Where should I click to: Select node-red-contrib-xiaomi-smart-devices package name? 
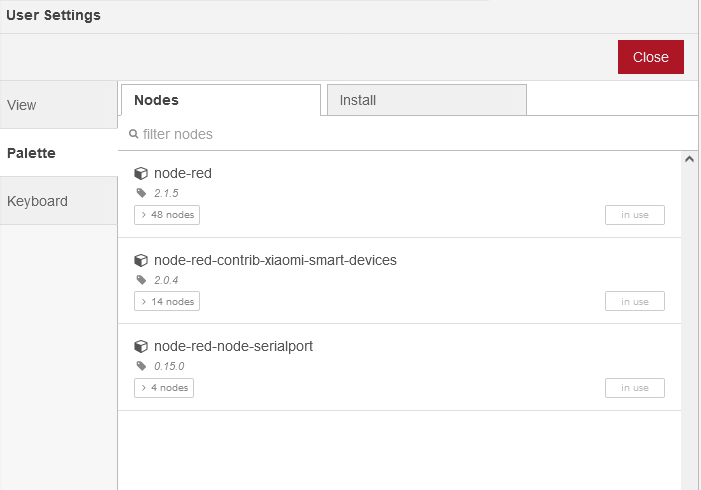click(x=275, y=260)
